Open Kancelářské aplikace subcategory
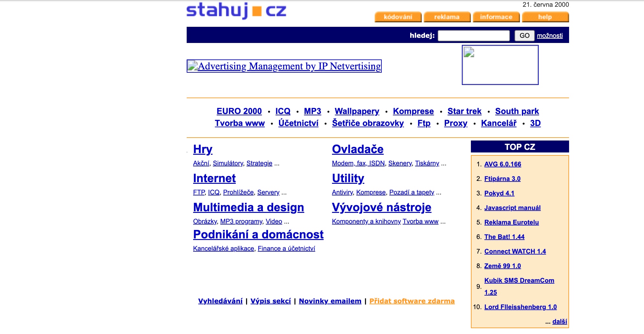 coord(223,248)
